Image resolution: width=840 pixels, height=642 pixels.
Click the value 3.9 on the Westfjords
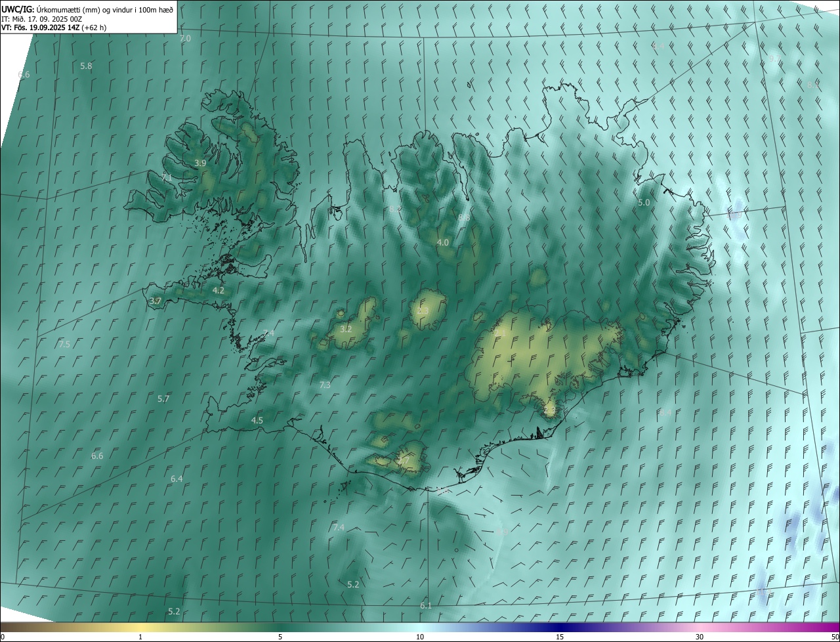pos(201,163)
